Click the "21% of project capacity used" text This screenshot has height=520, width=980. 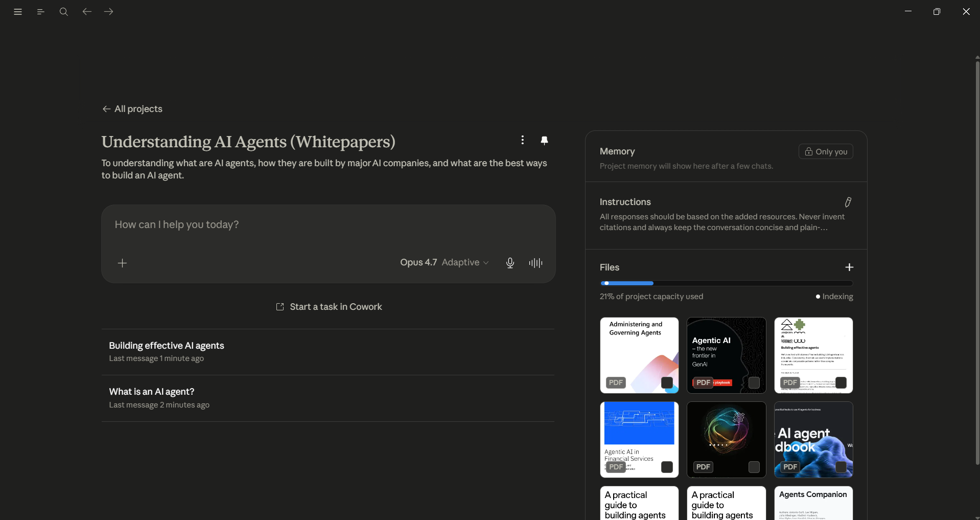point(651,297)
